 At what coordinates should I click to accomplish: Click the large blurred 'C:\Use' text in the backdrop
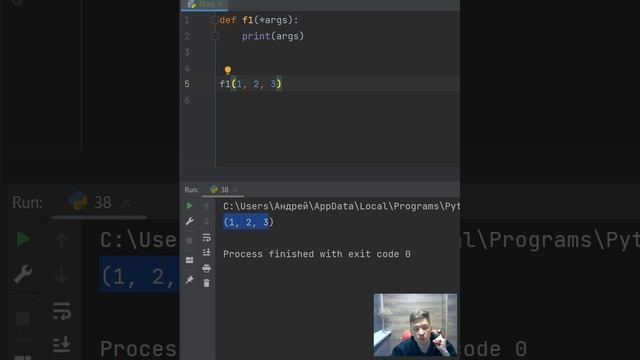(x=138, y=240)
